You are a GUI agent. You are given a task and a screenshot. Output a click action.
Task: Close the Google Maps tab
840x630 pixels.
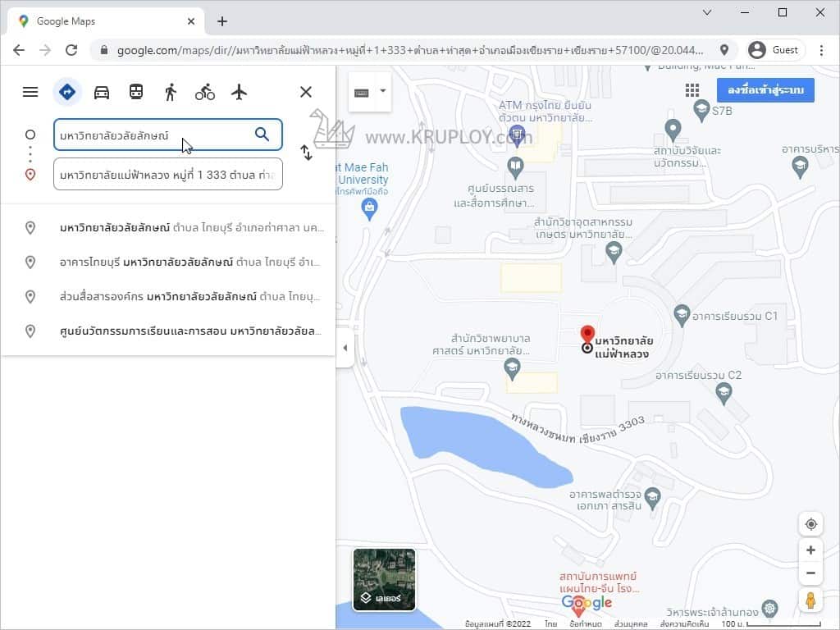tap(191, 21)
